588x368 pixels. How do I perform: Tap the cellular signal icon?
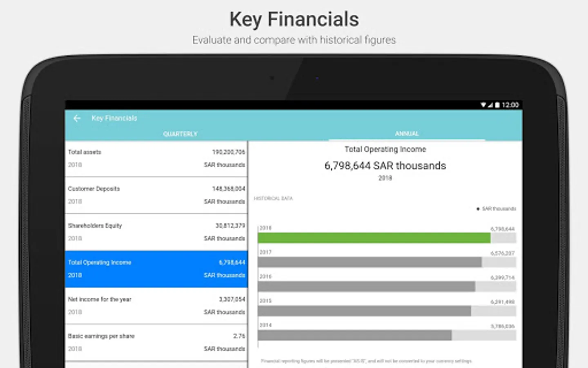click(490, 105)
